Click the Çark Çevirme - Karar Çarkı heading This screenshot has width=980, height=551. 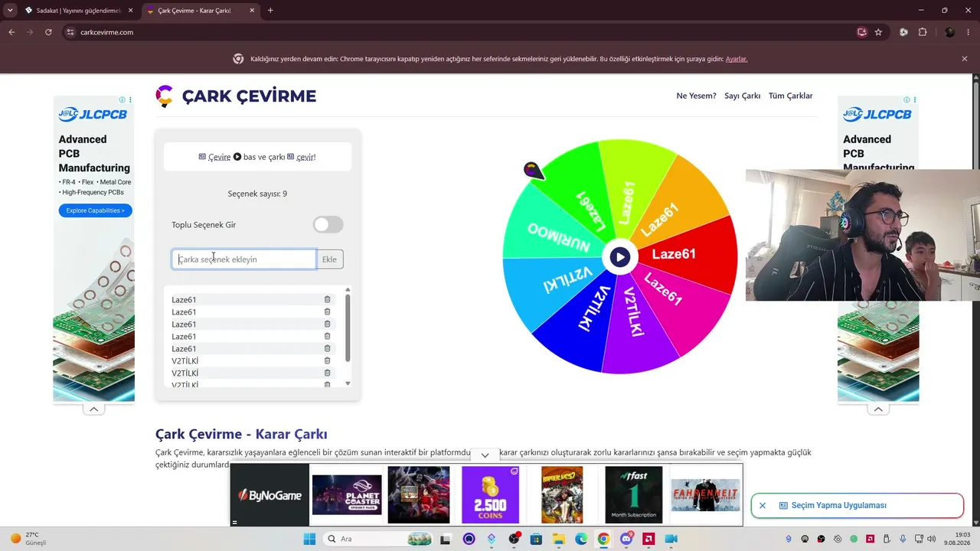click(241, 434)
